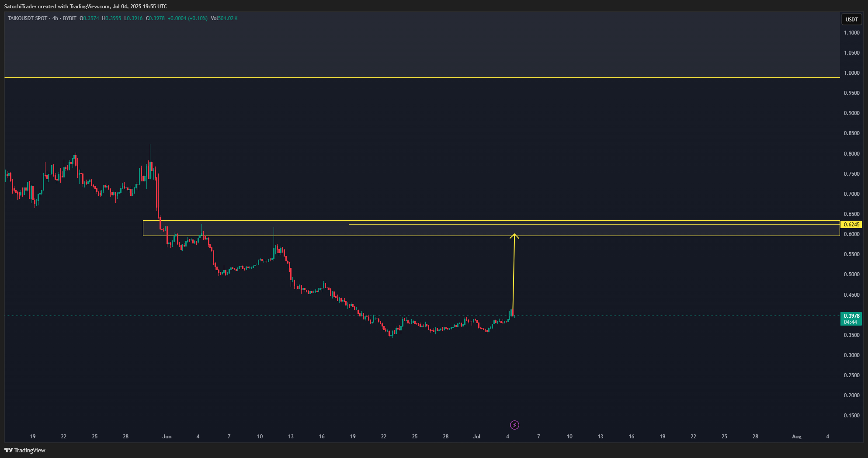The width and height of the screenshot is (868, 458).
Task: Click the 0.7000 price axis label
Action: 851,194
